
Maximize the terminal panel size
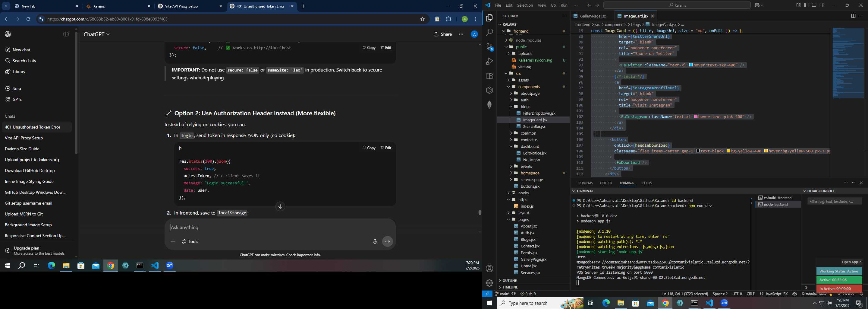(x=853, y=183)
